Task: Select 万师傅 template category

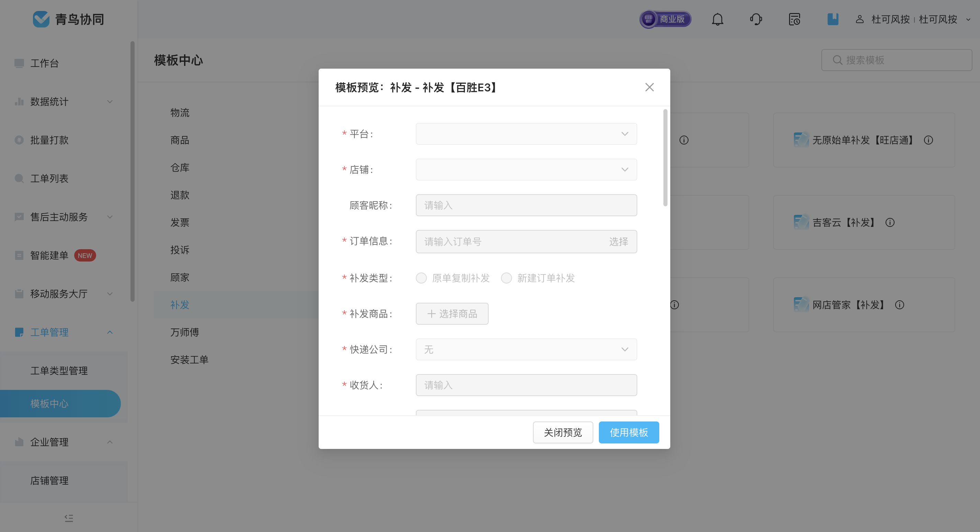Action: tap(184, 332)
